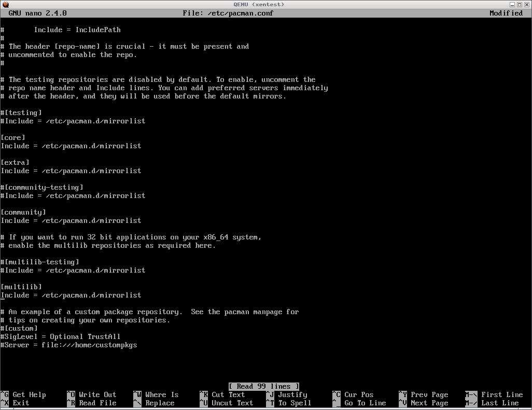Click the Uncut Text shortcut

[x=232, y=403]
